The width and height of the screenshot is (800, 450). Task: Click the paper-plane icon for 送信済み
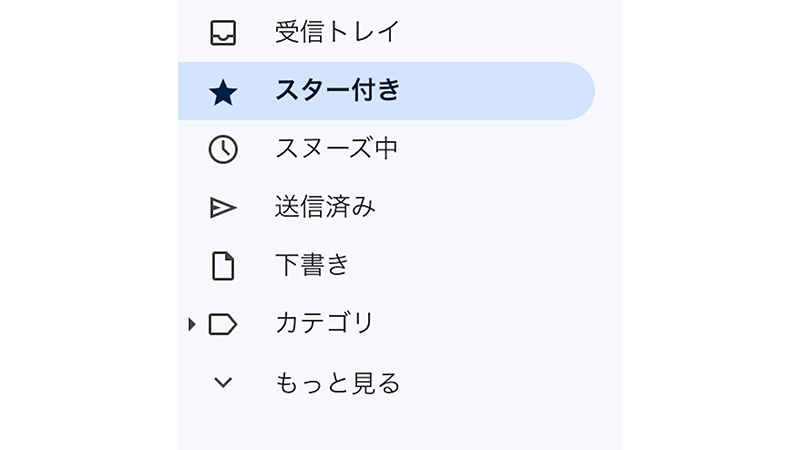[x=223, y=208]
